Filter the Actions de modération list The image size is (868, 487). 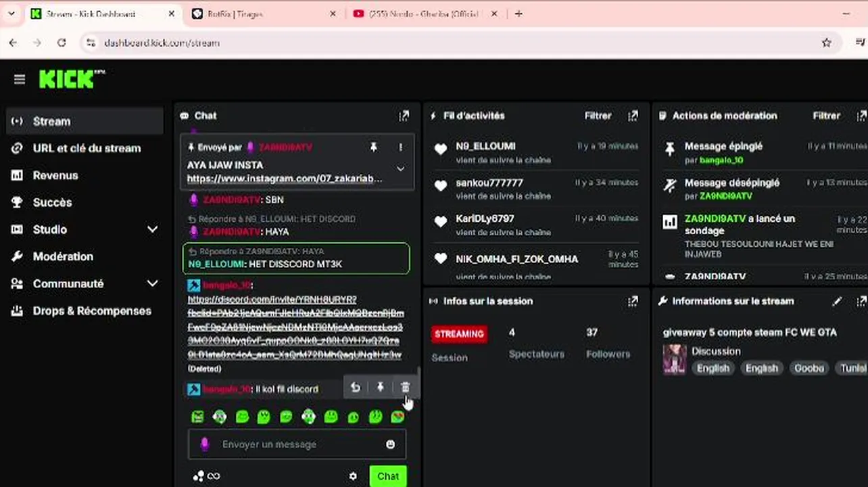tap(826, 116)
